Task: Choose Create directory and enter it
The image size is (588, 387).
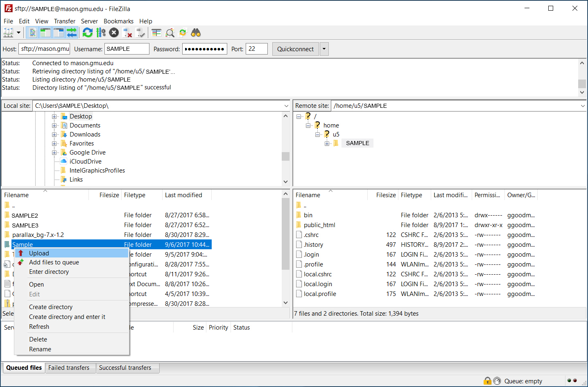Action: pyautogui.click(x=72, y=317)
